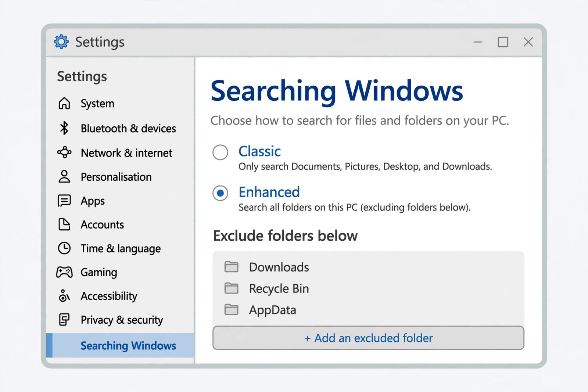This screenshot has height=392, width=588.
Task: Click the Accounts page icon
Action: (64, 224)
